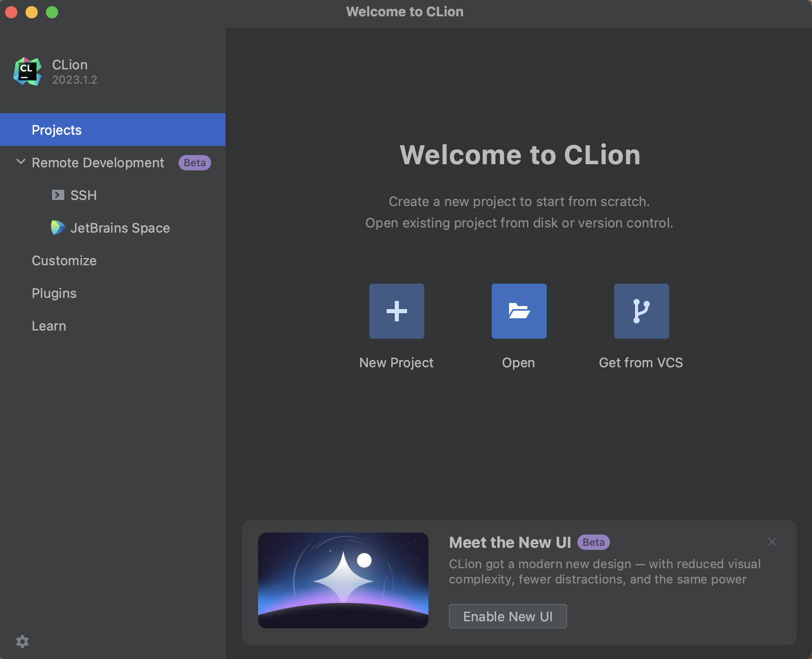812x659 pixels.
Task: Click the Get from VCS branch icon
Action: [642, 311]
